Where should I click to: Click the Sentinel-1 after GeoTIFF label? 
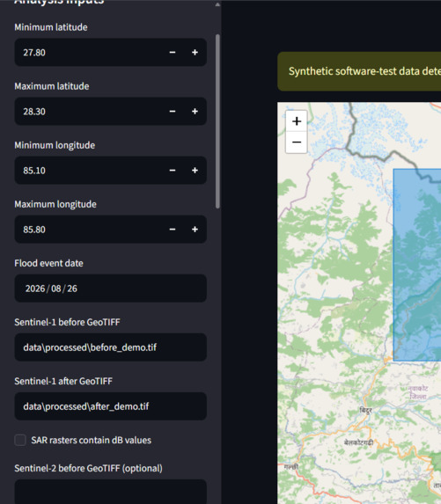click(63, 381)
